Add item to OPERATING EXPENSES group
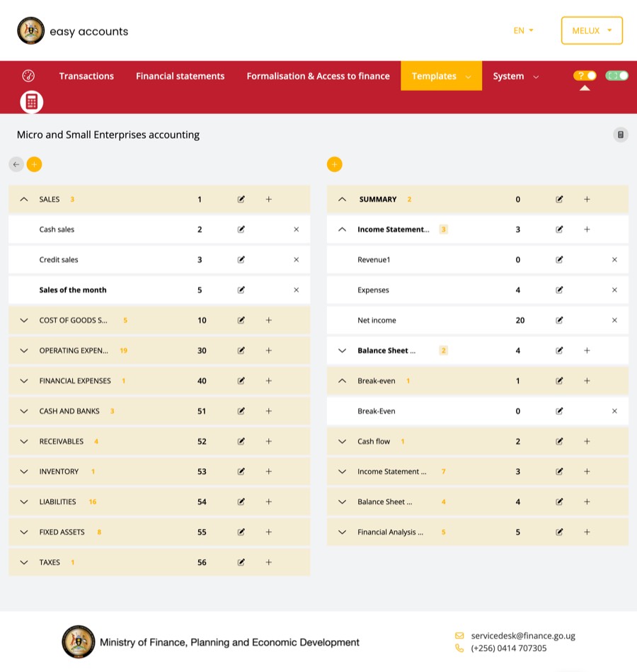This screenshot has width=637, height=672. click(x=268, y=351)
